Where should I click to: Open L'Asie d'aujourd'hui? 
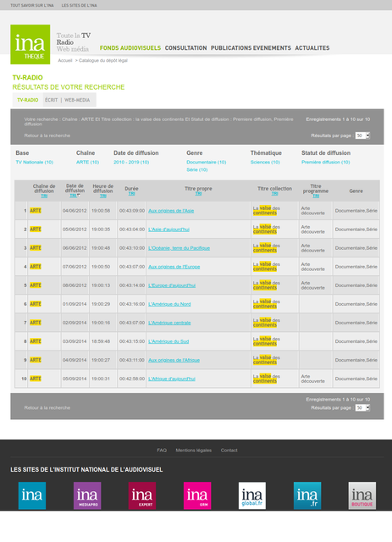pyautogui.click(x=168, y=230)
